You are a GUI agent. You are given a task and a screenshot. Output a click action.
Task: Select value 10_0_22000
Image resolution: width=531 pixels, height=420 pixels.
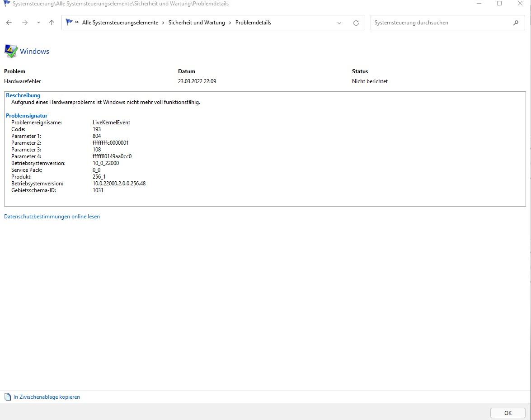pos(106,163)
